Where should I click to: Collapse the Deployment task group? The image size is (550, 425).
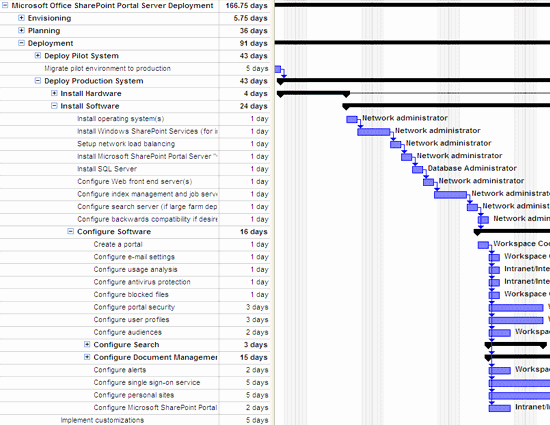click(x=21, y=43)
